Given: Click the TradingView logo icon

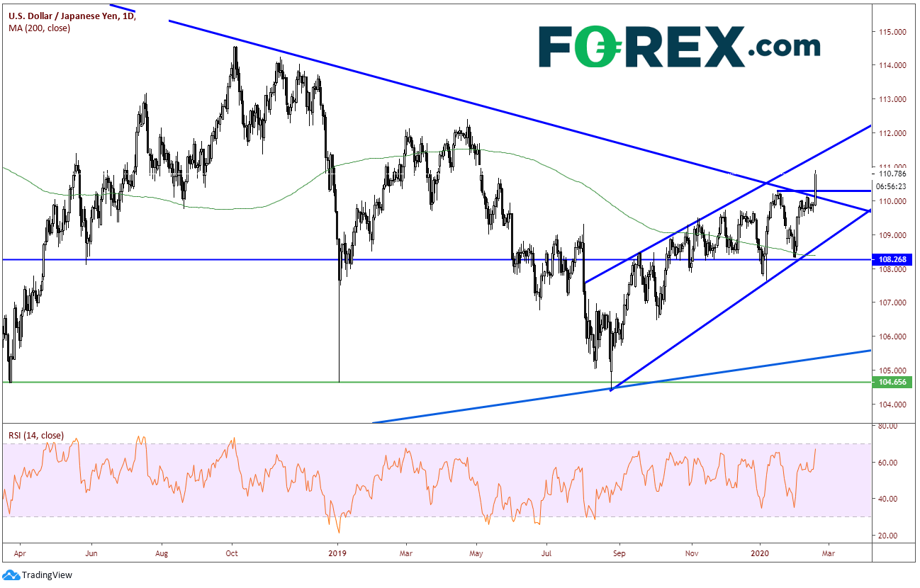Looking at the screenshot, I should click(11, 576).
